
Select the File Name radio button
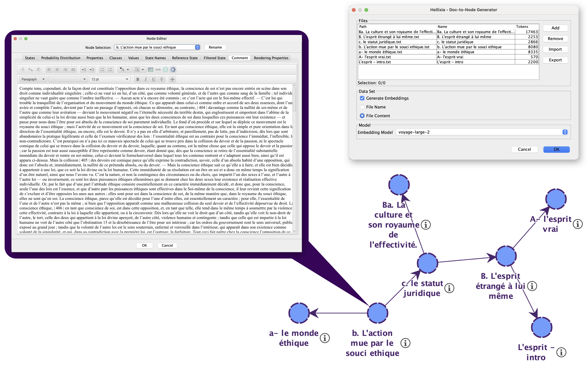362,107
